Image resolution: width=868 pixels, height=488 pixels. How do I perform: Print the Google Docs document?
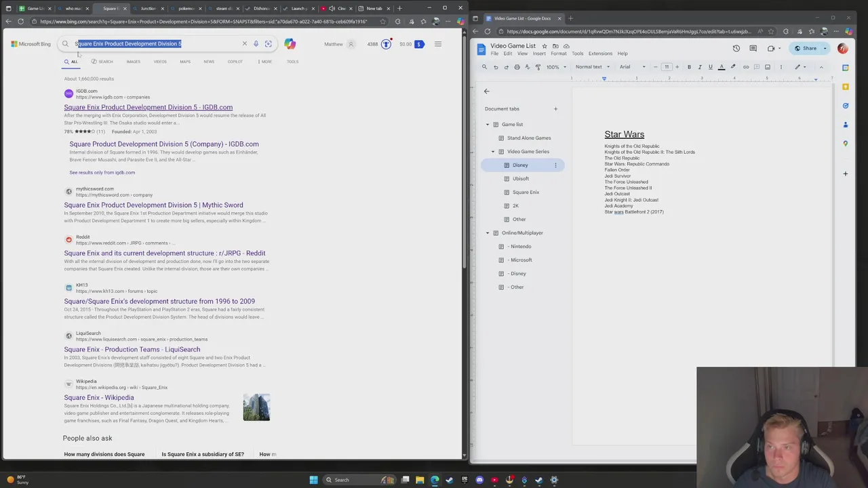(517, 67)
